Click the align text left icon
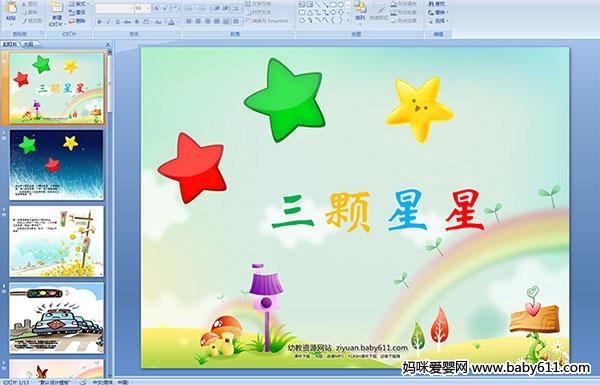The height and width of the screenshot is (385, 600). (x=189, y=21)
